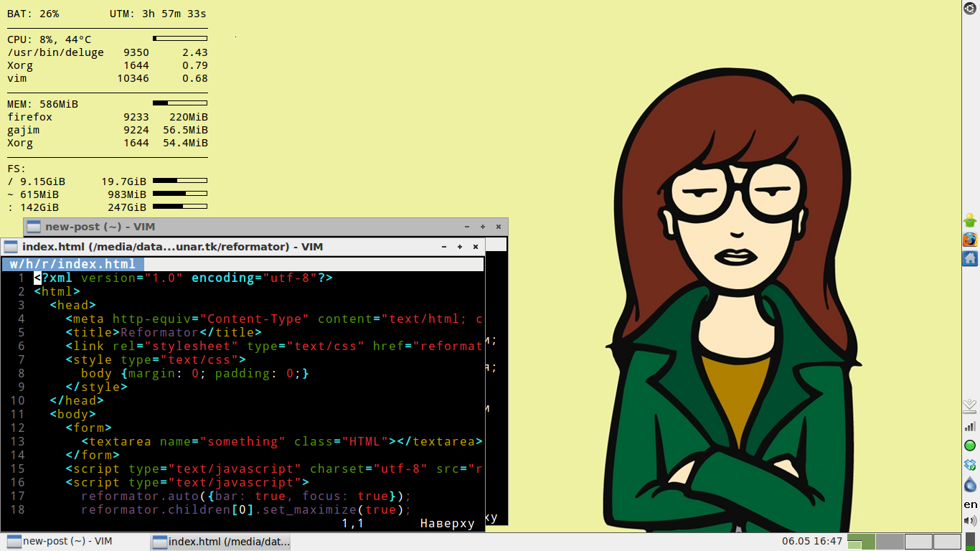The height and width of the screenshot is (551, 980).
Task: Select the w/h/r/index.html Vim tab
Action: (72, 264)
